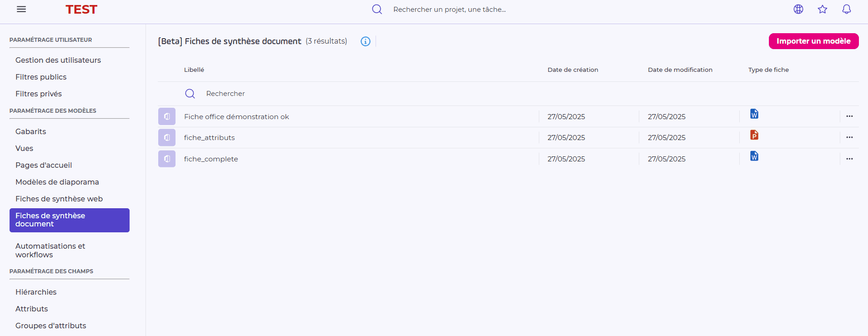This screenshot has height=336, width=868.
Task: Navigate to Modèles de diaporama
Action: click(57, 182)
